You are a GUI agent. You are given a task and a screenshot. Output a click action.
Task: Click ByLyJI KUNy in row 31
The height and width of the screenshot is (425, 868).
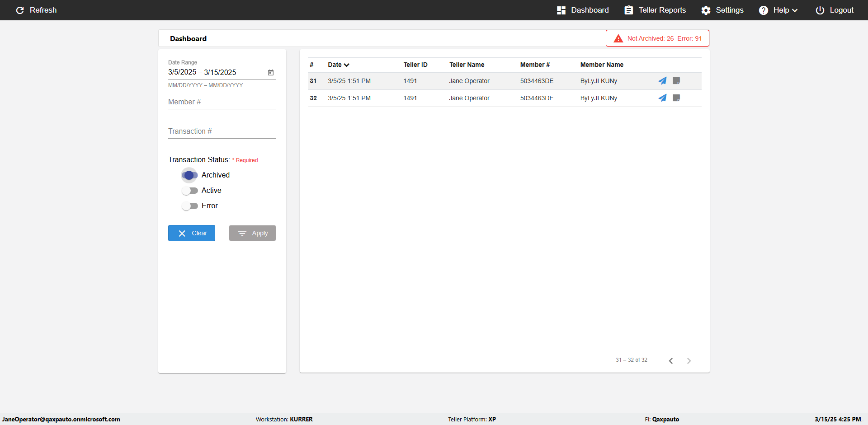pyautogui.click(x=599, y=81)
